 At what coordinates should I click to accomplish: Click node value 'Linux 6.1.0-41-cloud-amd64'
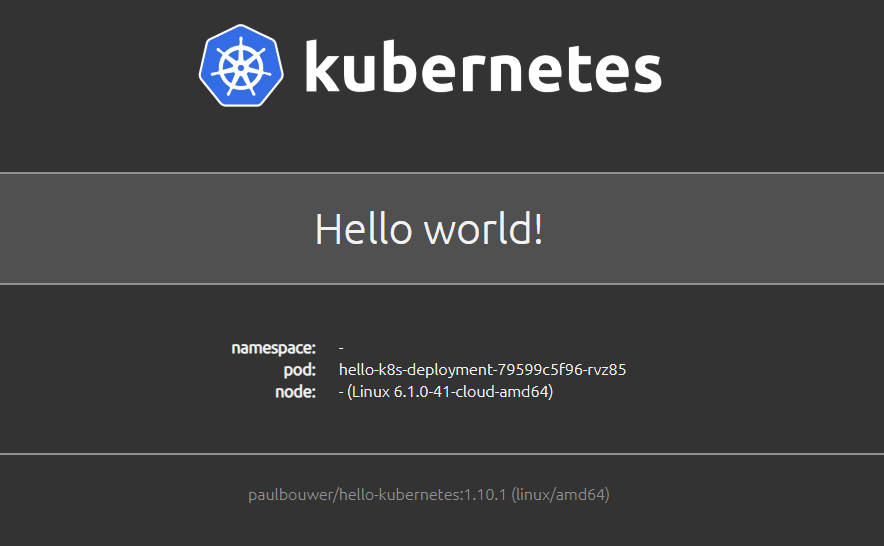[x=449, y=391]
